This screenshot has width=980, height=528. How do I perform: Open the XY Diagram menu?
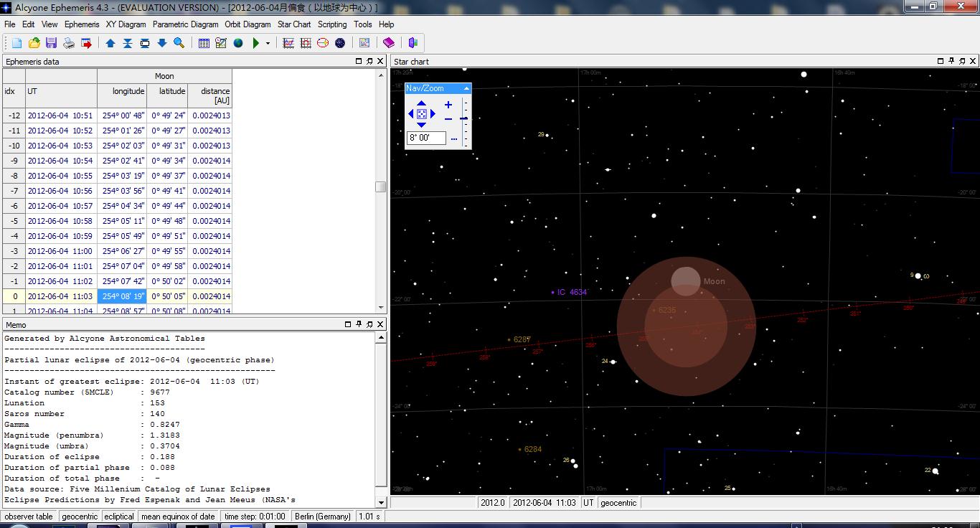(x=126, y=24)
